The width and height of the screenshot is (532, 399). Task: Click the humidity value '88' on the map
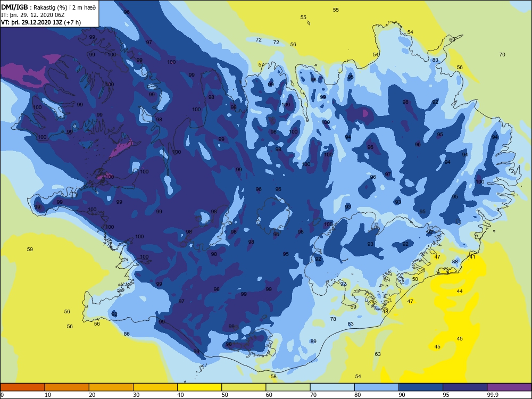(455, 262)
